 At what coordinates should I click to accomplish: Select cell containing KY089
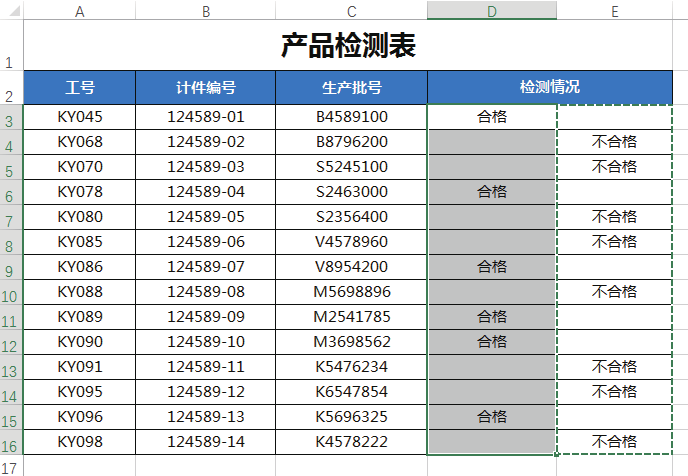pyautogui.click(x=79, y=317)
